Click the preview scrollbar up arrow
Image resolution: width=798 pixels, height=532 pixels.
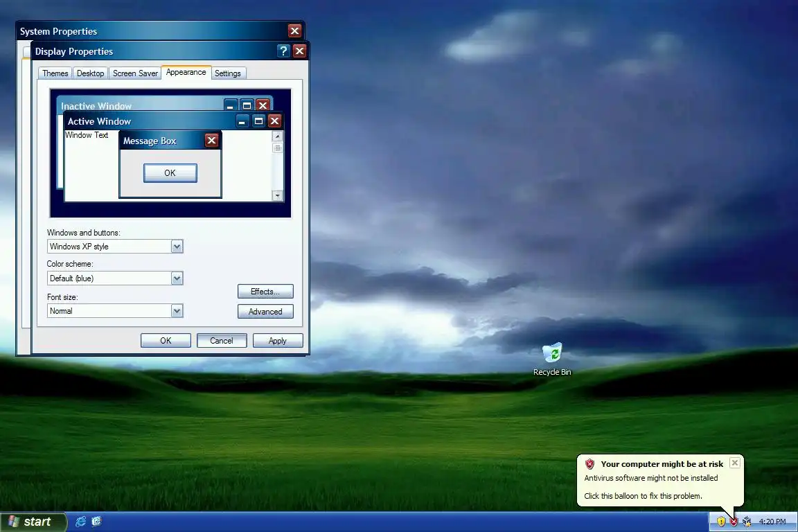coord(277,136)
